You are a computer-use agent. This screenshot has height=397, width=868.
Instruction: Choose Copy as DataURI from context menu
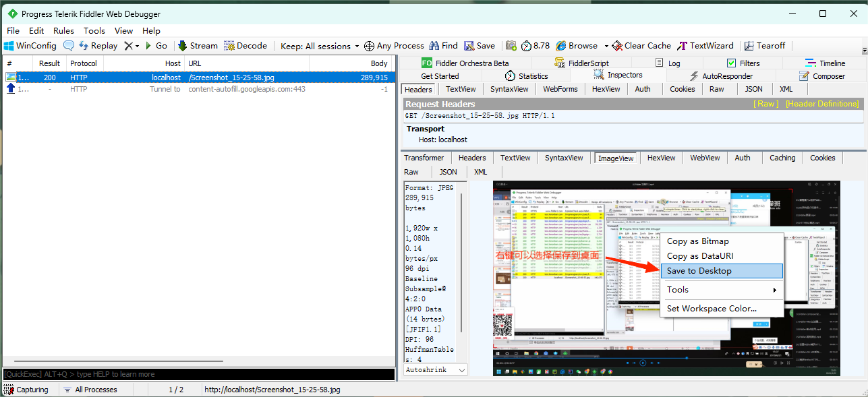tap(721, 256)
